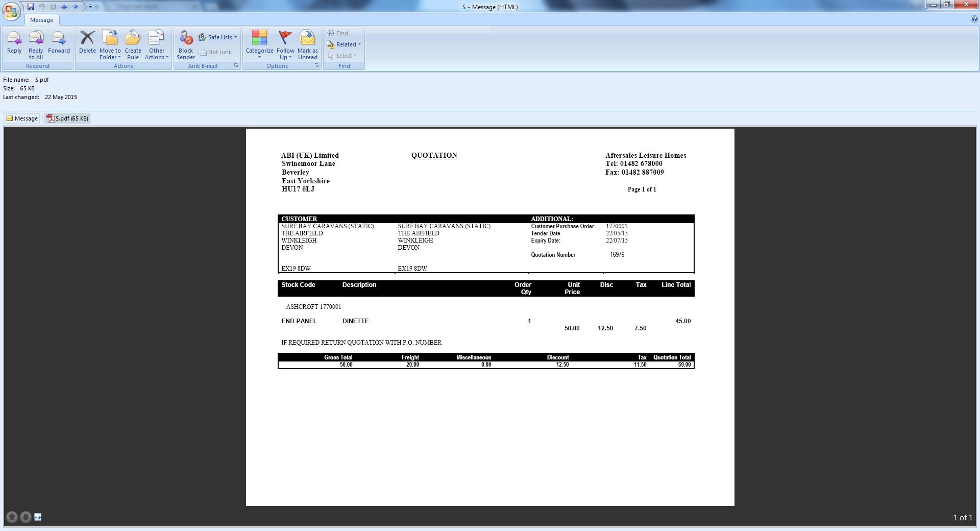Screen dimensions: 980x531
Task: Click the Tender Date value 22/05/15
Action: (617, 233)
